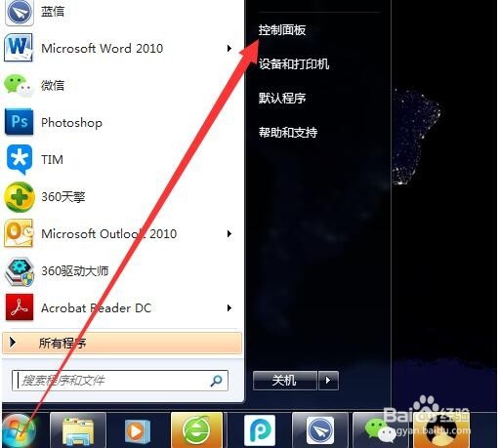Click the search magnifier icon
Viewport: 500px width, 448px height.
point(216,380)
